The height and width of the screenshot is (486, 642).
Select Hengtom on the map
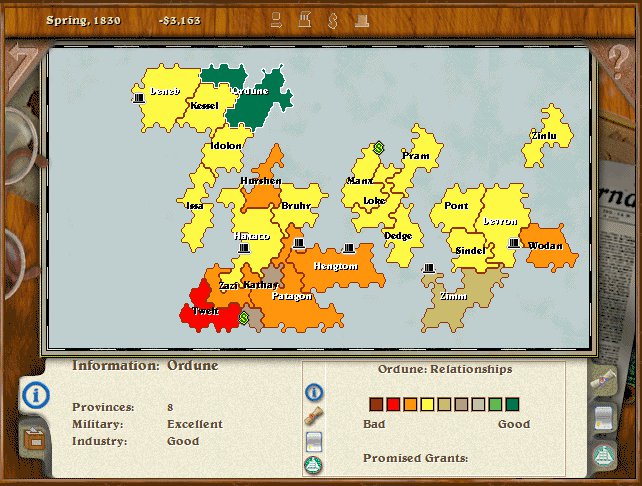336,266
